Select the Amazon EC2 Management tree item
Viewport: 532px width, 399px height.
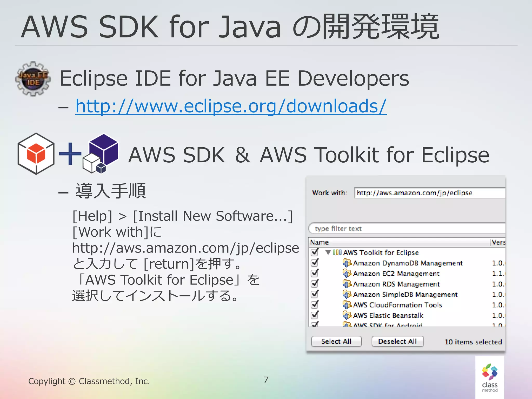point(396,274)
